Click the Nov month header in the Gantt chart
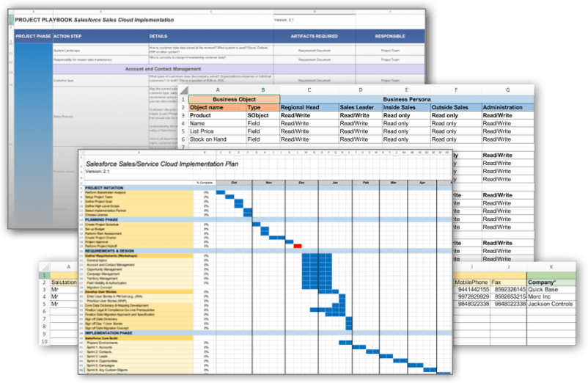The image size is (588, 383). coord(268,183)
